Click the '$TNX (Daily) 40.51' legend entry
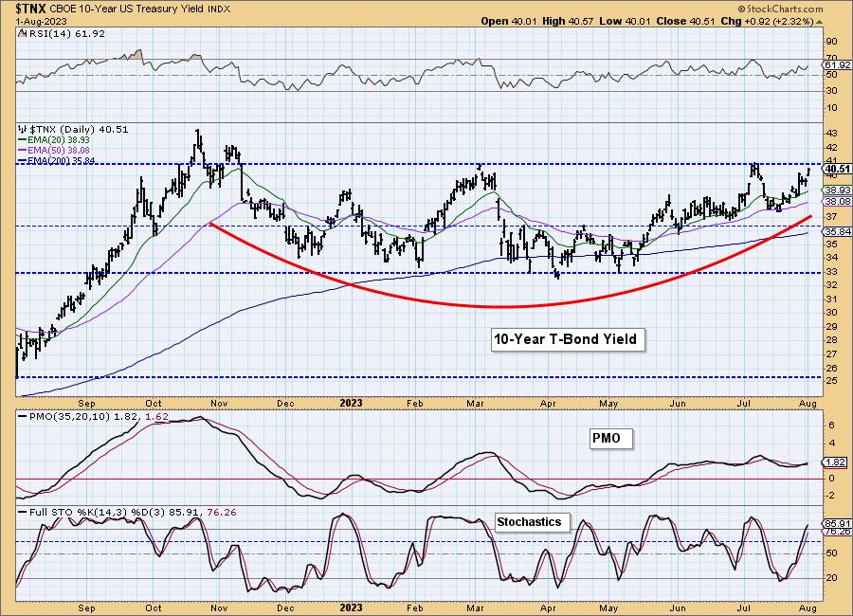Image resolution: width=853 pixels, height=616 pixels. (79, 130)
